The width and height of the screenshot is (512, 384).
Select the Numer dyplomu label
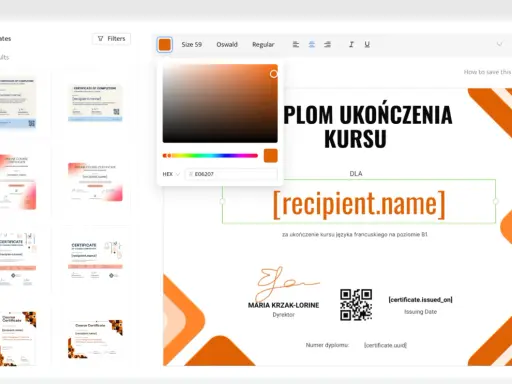(327, 345)
